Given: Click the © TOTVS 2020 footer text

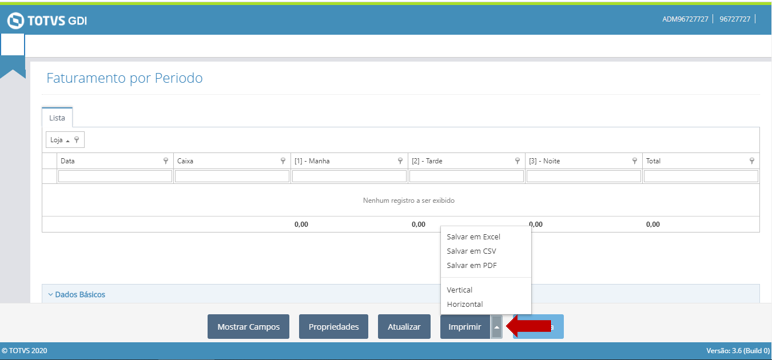Looking at the screenshot, I should pyautogui.click(x=24, y=351).
